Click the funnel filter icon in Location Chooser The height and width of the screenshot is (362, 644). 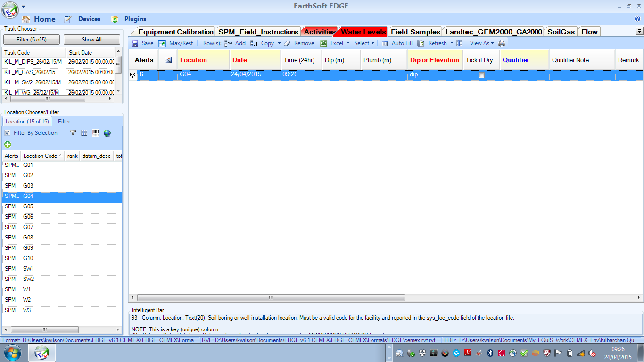[x=74, y=133]
